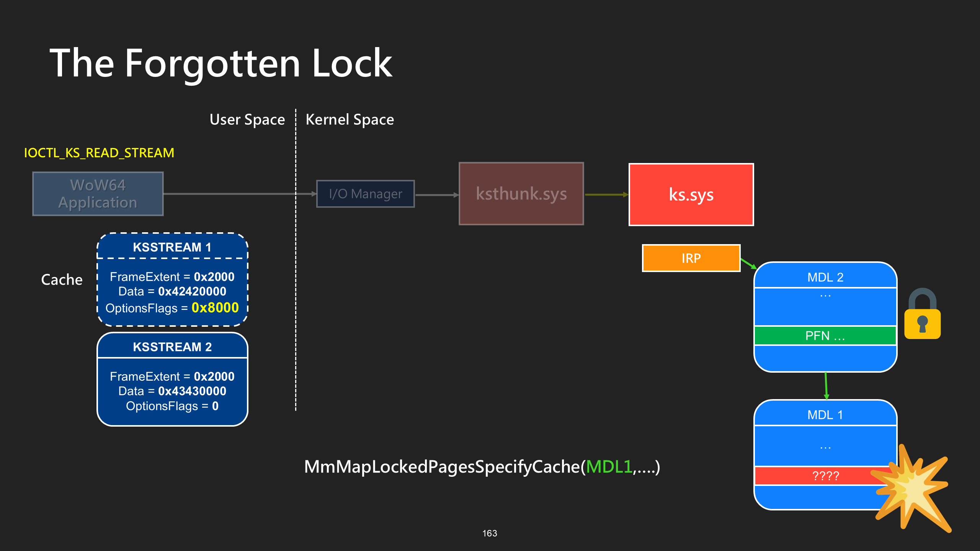Click the orange IRP block
This screenshot has width=980, height=551.
tap(691, 258)
